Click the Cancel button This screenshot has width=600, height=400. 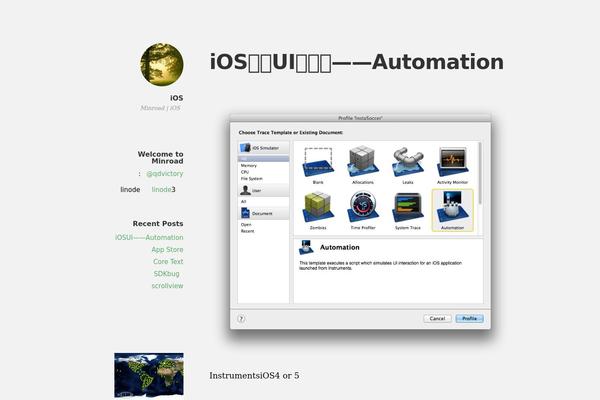pyautogui.click(x=437, y=318)
